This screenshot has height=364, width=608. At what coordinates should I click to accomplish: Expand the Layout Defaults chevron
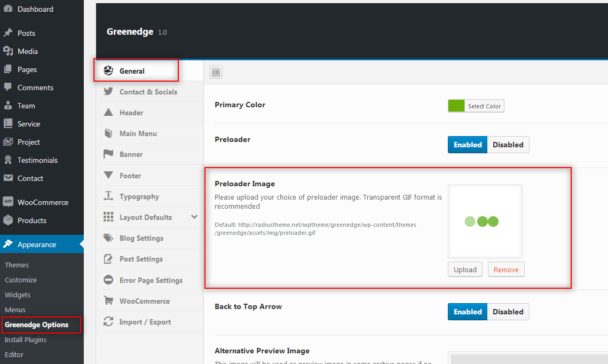click(194, 217)
